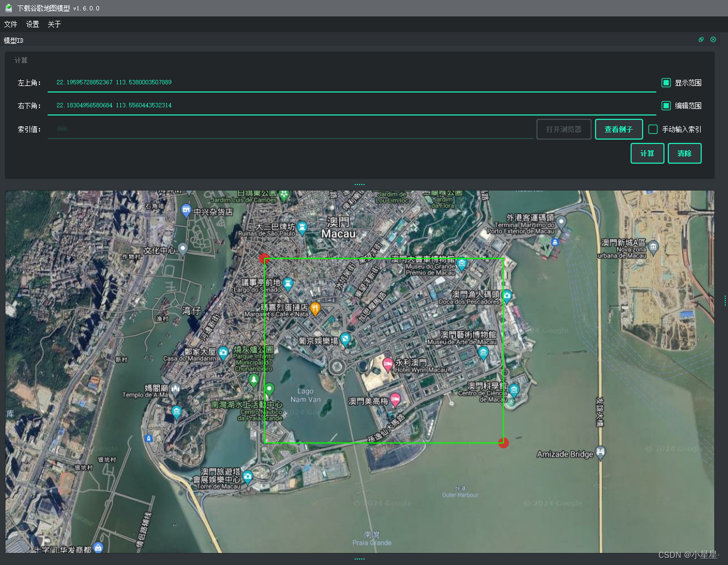Click the 左上角 coordinate input field
This screenshot has height=565, width=728.
[x=352, y=83]
